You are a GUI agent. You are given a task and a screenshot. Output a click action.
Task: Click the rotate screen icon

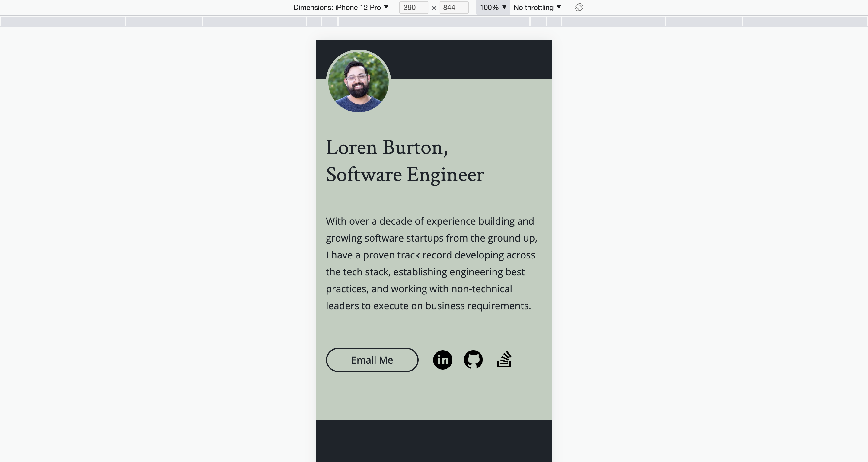click(579, 8)
